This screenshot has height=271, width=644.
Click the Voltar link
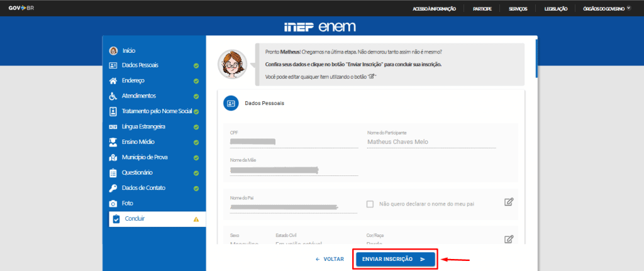[330, 260]
